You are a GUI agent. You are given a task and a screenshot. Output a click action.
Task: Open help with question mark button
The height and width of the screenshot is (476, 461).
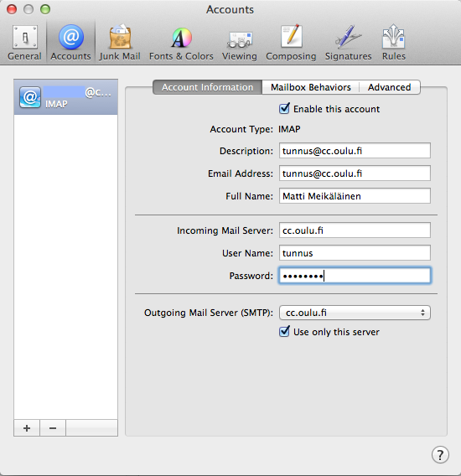[x=440, y=455]
